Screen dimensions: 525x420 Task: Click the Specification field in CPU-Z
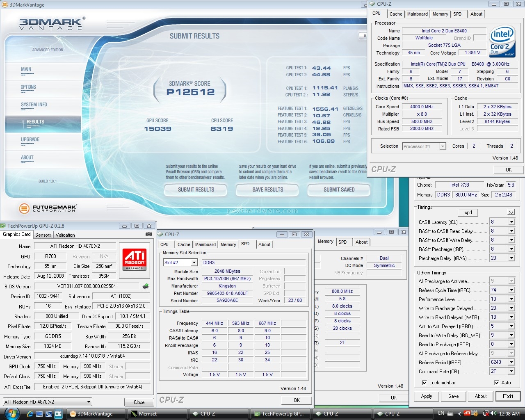[x=460, y=64]
